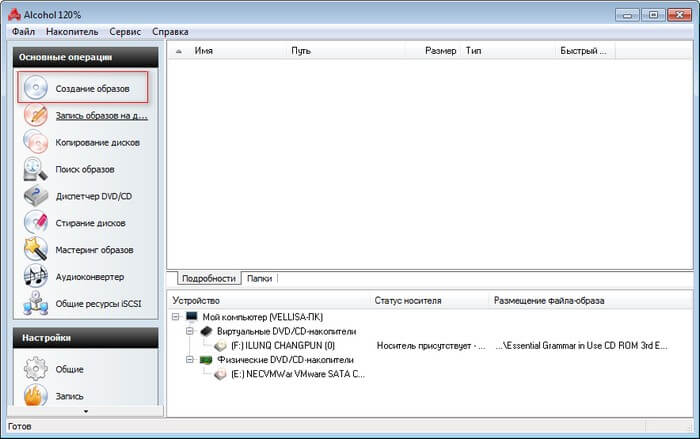Click the virtual DVD/CD drives group icon
Image resolution: width=700 pixels, height=439 pixels.
[x=206, y=331]
